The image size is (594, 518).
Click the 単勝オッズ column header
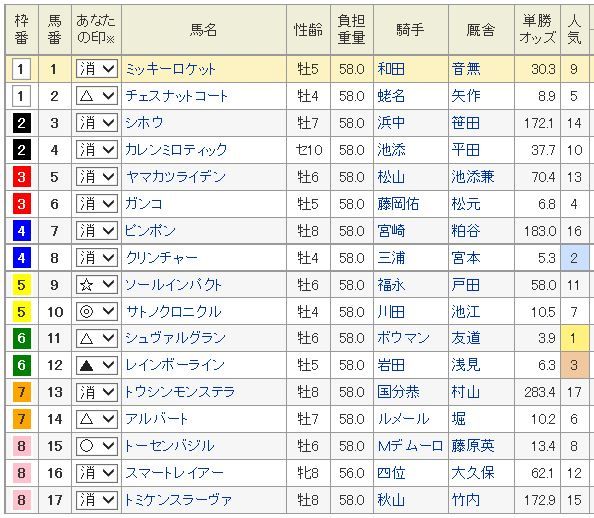coord(537,29)
